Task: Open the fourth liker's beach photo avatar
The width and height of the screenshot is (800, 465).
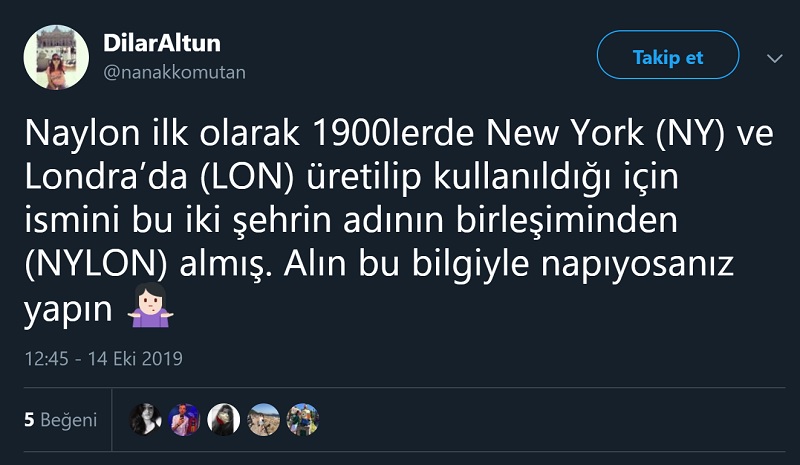Action: click(263, 420)
